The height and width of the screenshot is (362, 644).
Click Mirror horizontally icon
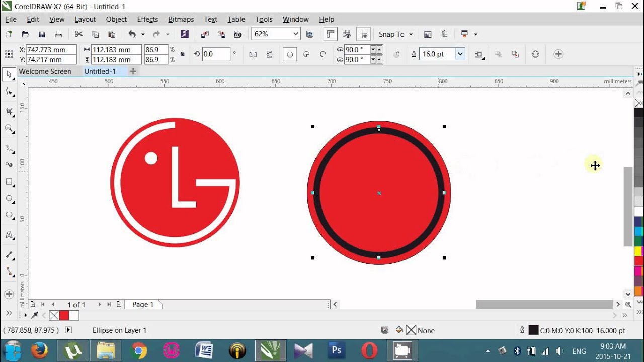point(253,54)
